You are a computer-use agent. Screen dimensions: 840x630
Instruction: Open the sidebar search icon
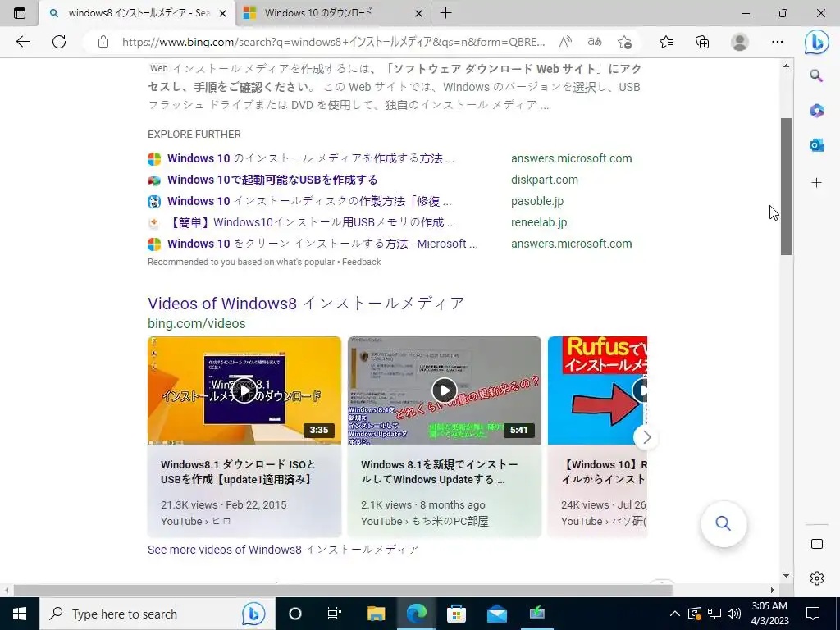[816, 75]
